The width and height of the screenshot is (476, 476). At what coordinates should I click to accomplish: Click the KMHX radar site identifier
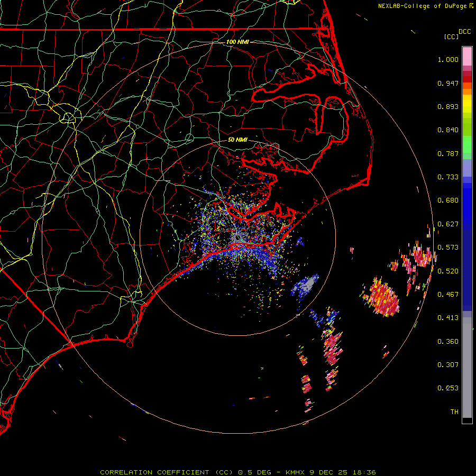tap(296, 472)
